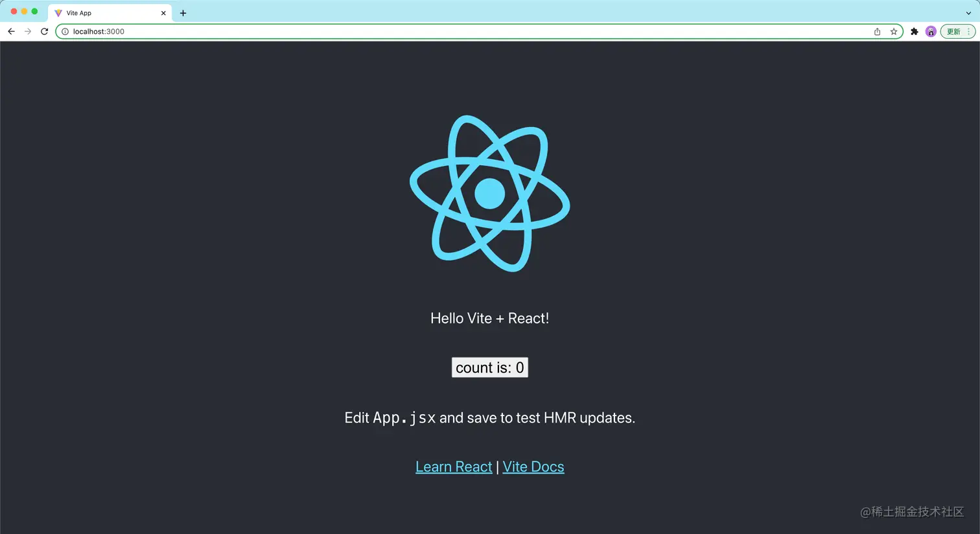Open the Learn React link
Screen dimensions: 980x534
(x=454, y=467)
